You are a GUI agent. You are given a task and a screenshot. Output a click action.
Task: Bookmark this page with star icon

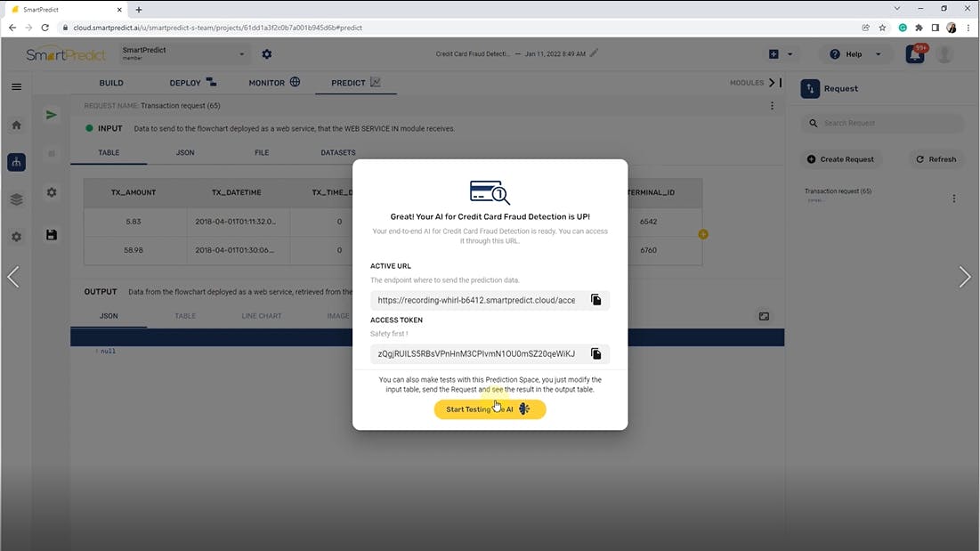pos(882,28)
